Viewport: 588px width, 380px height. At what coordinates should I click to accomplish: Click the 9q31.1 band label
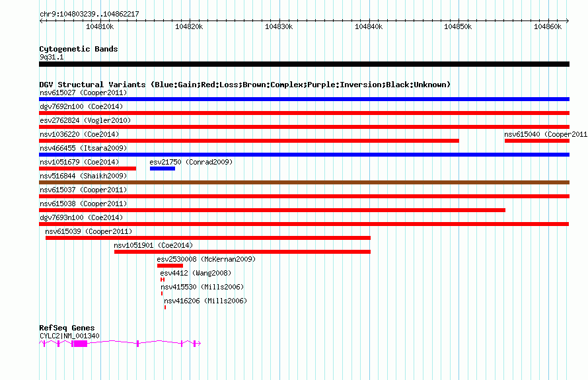[x=52, y=57]
